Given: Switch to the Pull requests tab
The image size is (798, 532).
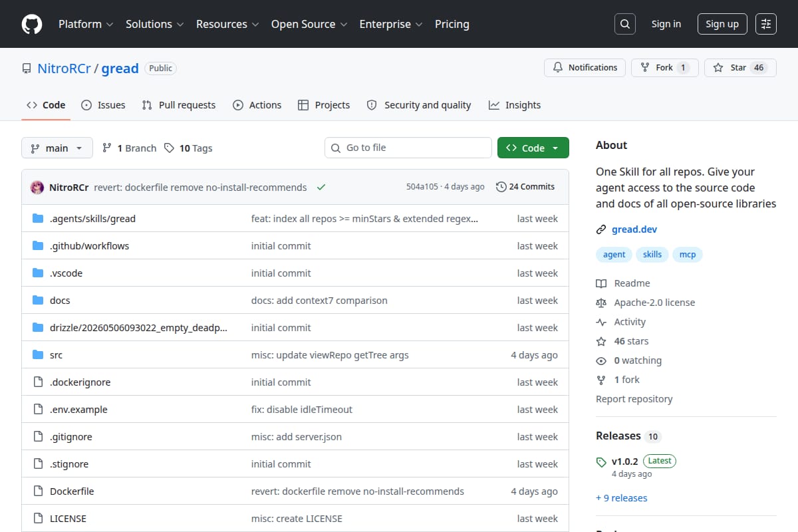Looking at the screenshot, I should [x=179, y=105].
